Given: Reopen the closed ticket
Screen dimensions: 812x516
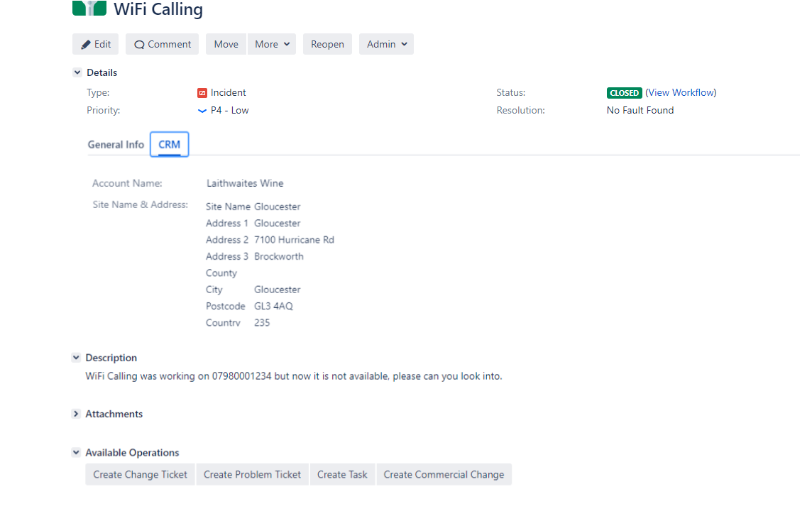Looking at the screenshot, I should 327,44.
